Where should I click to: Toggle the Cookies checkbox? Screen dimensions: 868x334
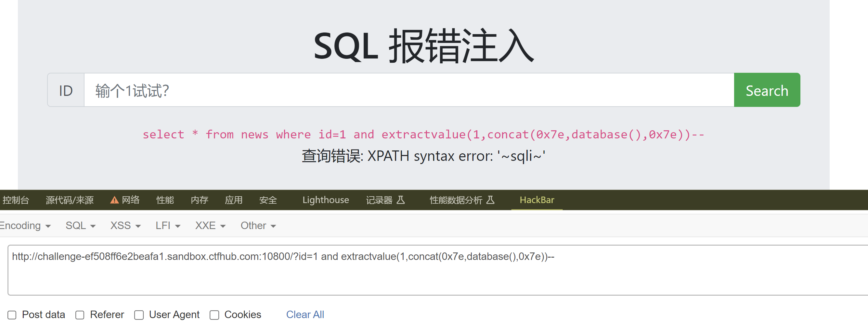(214, 315)
